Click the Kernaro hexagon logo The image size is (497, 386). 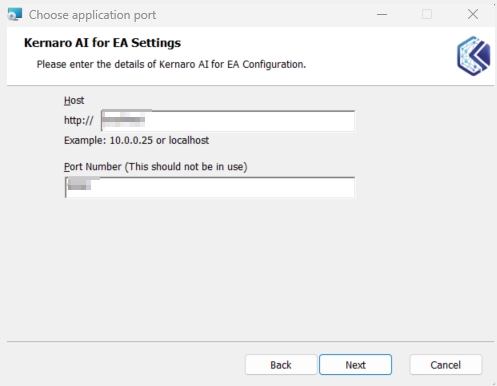474,56
